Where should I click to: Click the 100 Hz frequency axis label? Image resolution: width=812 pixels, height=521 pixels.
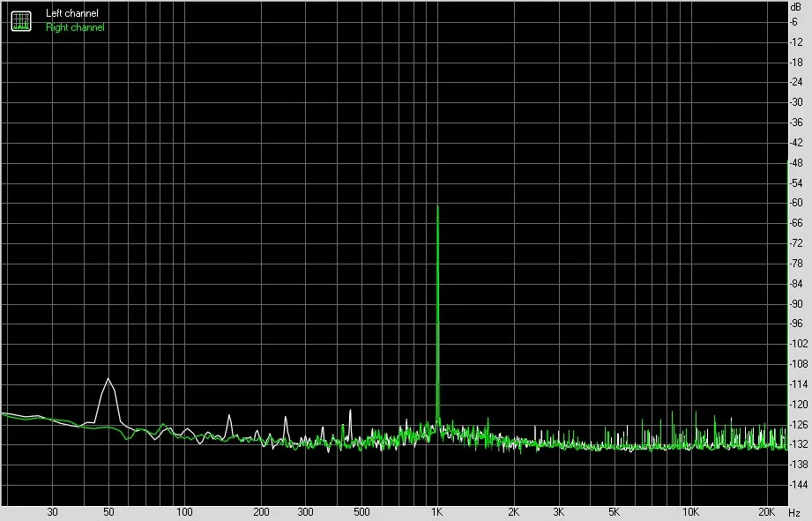tap(184, 512)
